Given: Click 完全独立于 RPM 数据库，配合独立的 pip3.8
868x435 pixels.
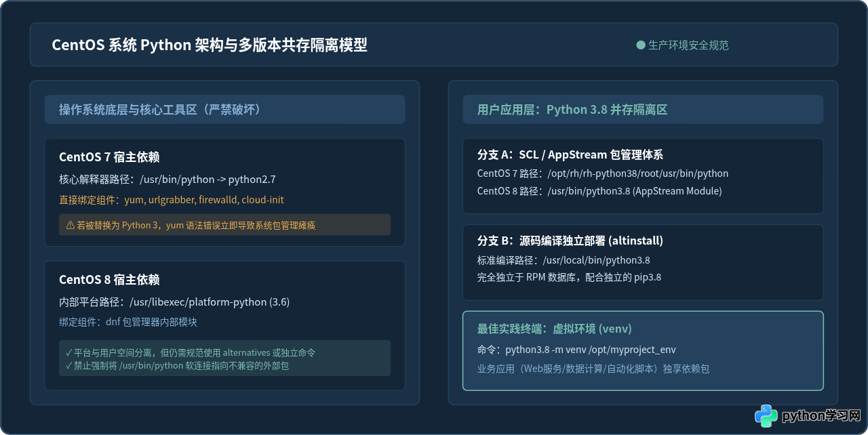Looking at the screenshot, I should point(569,277).
